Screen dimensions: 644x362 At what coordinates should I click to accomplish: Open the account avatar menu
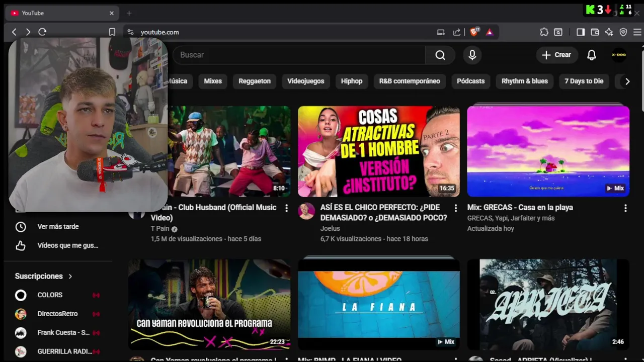tap(619, 55)
